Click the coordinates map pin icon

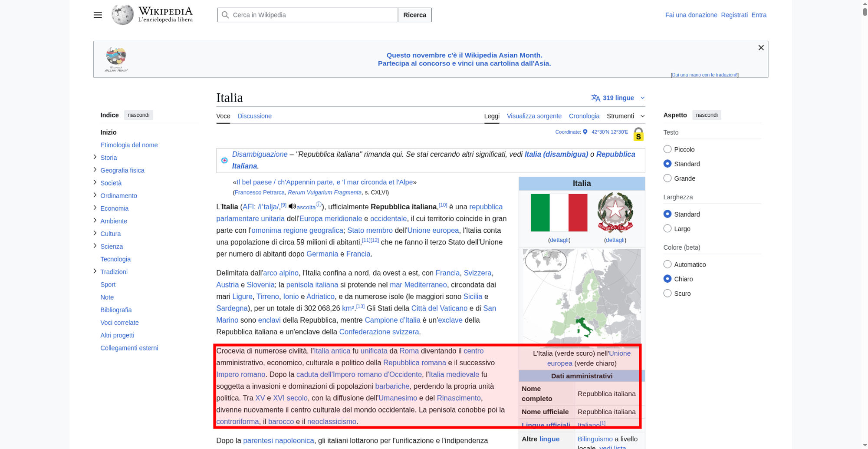[585, 132]
